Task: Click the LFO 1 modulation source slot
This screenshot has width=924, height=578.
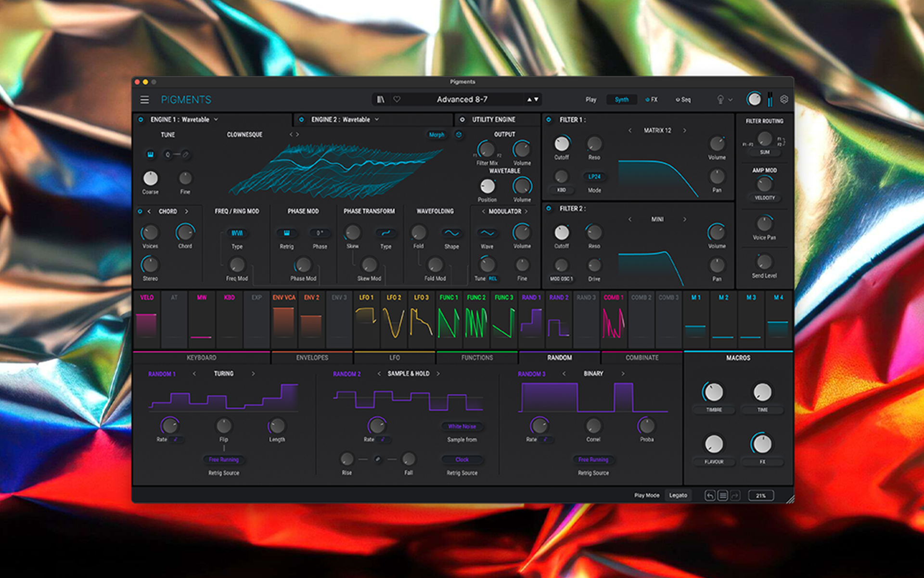Action: (x=366, y=319)
